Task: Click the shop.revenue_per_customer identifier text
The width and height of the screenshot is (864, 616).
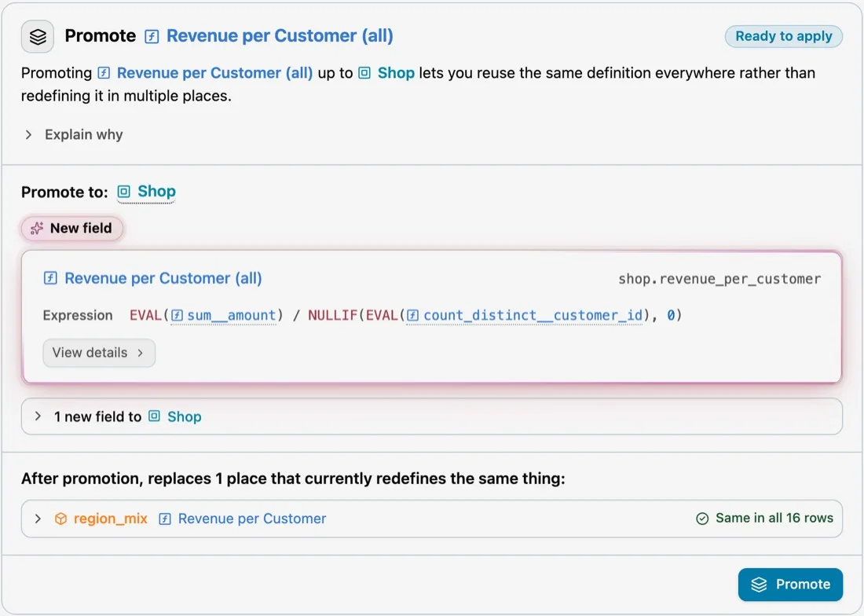Action: coord(719,279)
